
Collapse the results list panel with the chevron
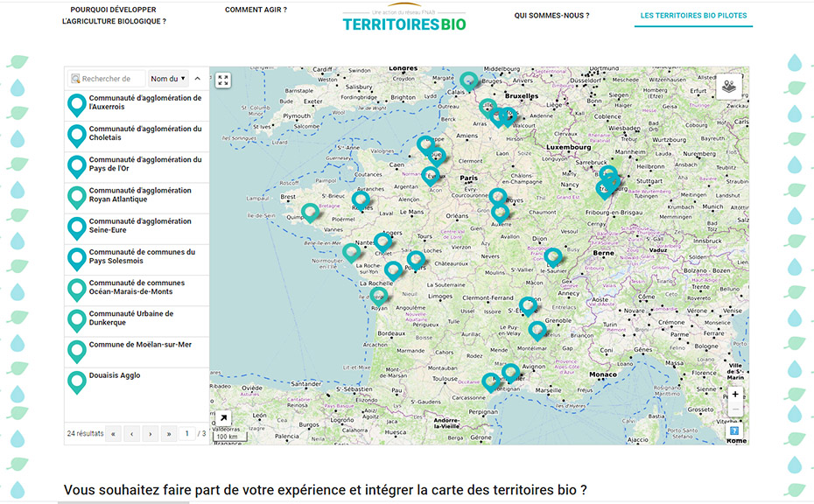pos(198,79)
